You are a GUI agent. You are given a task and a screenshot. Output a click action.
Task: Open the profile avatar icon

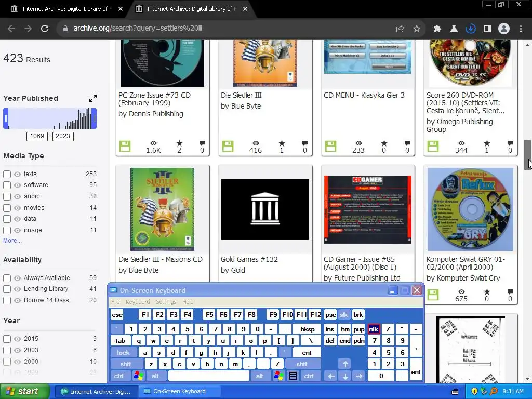(504, 29)
